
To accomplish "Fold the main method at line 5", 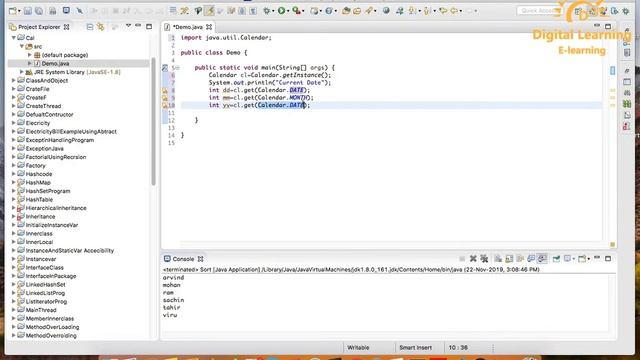I will [178, 68].
